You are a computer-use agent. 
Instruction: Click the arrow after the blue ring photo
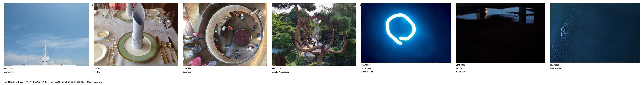453,5
